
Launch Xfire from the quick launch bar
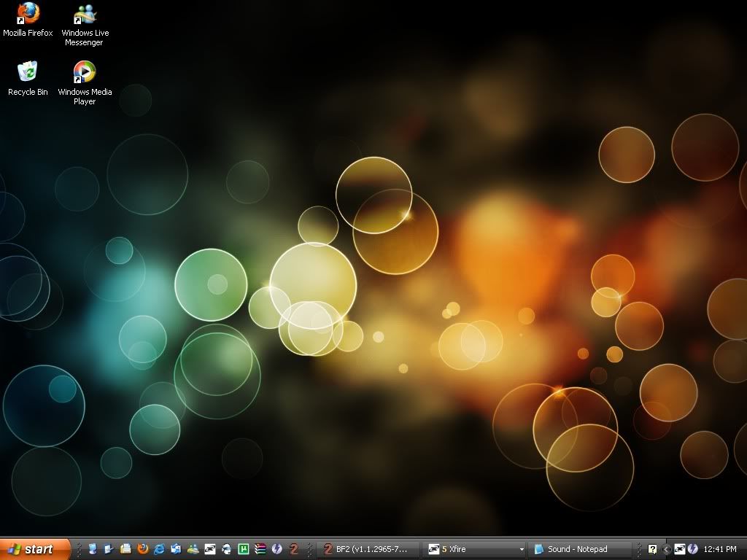[x=209, y=549]
